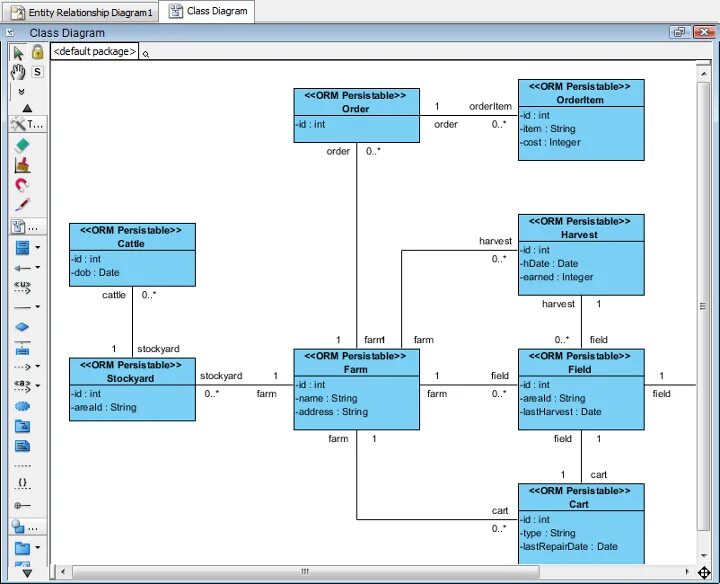Select the Stockyard class header

point(132,371)
